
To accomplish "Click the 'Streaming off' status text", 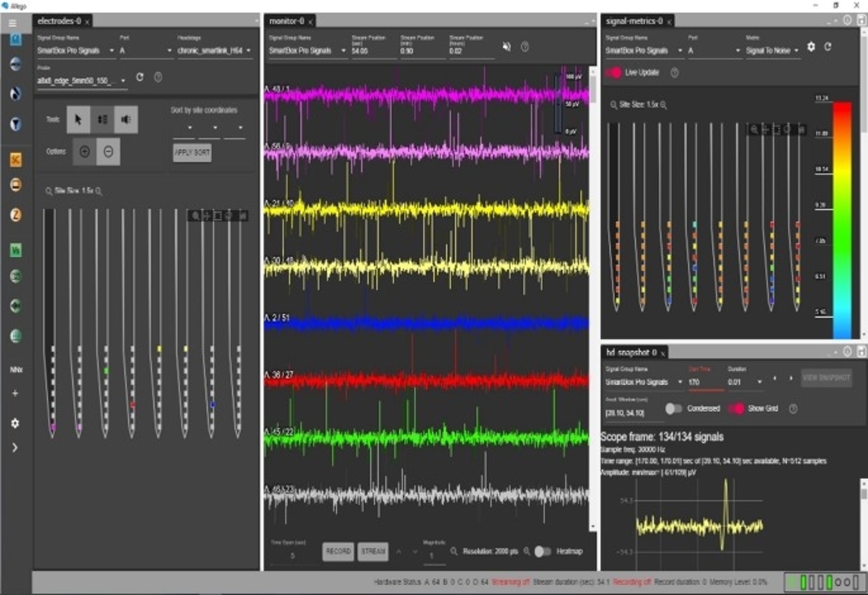I will (510, 582).
